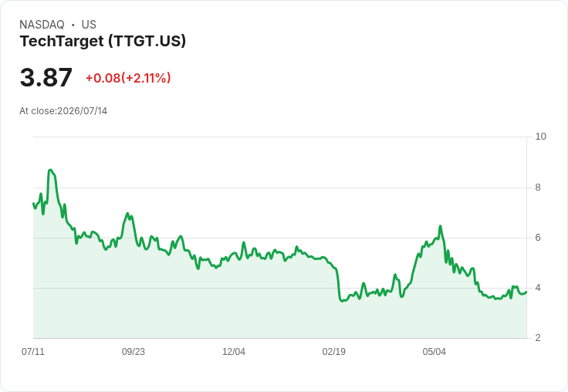
Task: Click the 8 price axis label
Action: pos(538,188)
